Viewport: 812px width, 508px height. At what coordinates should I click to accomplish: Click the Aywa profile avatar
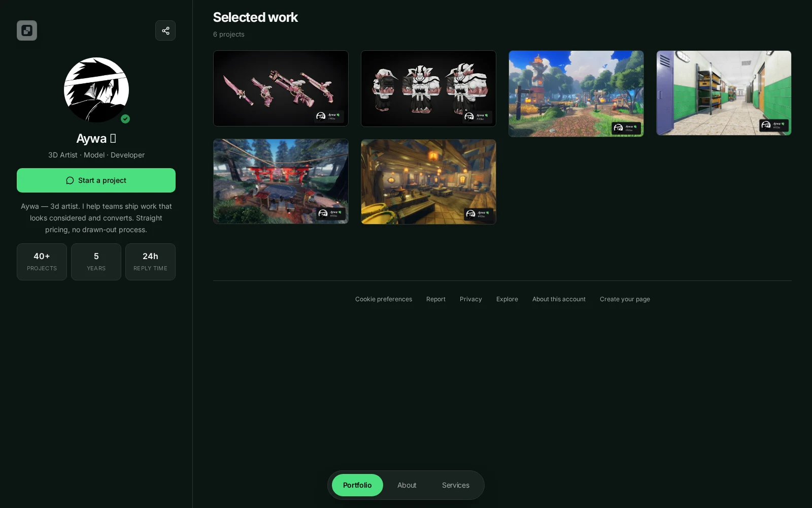(x=96, y=90)
